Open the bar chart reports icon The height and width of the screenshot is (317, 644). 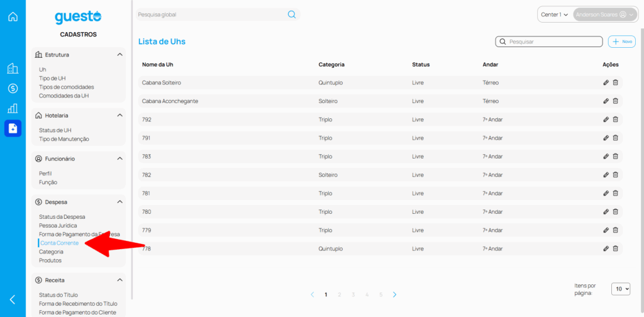coord(13,108)
